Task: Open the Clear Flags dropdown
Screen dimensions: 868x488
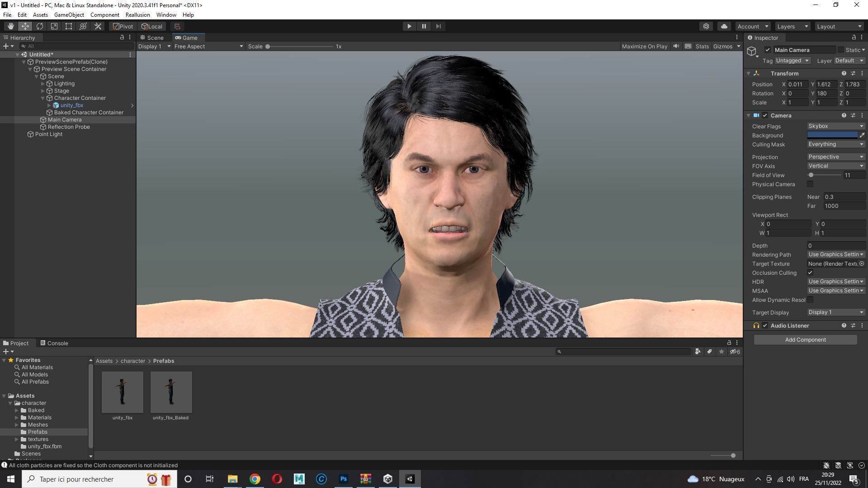Action: (836, 126)
